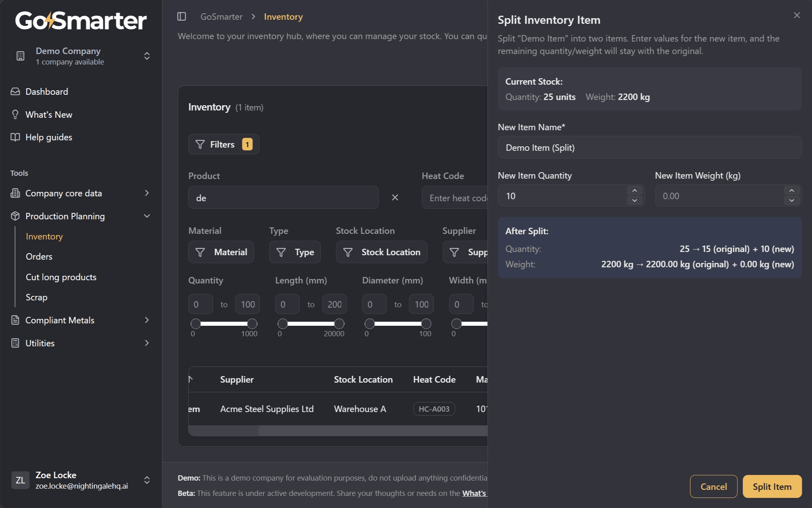
Task: Click the table horizontal scrollbar
Action: 373,431
